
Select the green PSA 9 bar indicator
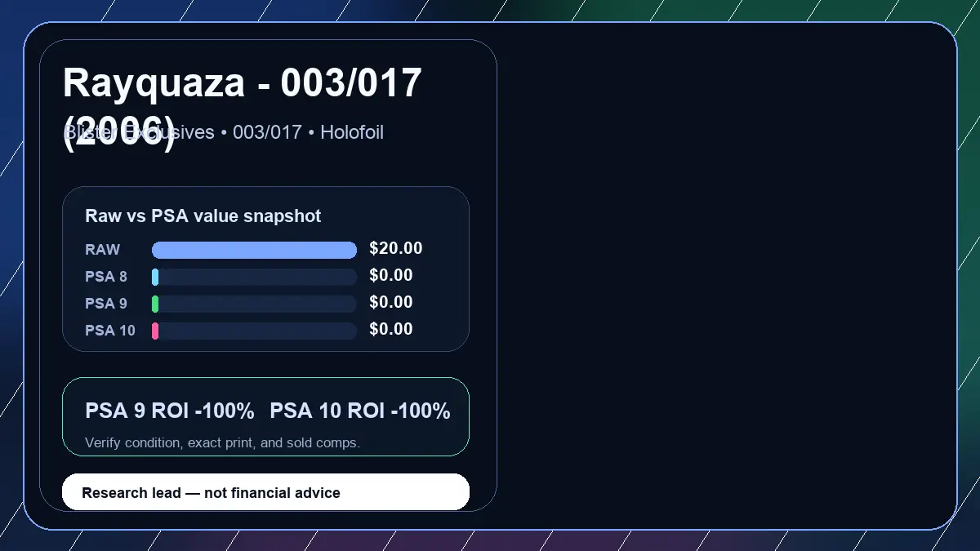click(155, 304)
